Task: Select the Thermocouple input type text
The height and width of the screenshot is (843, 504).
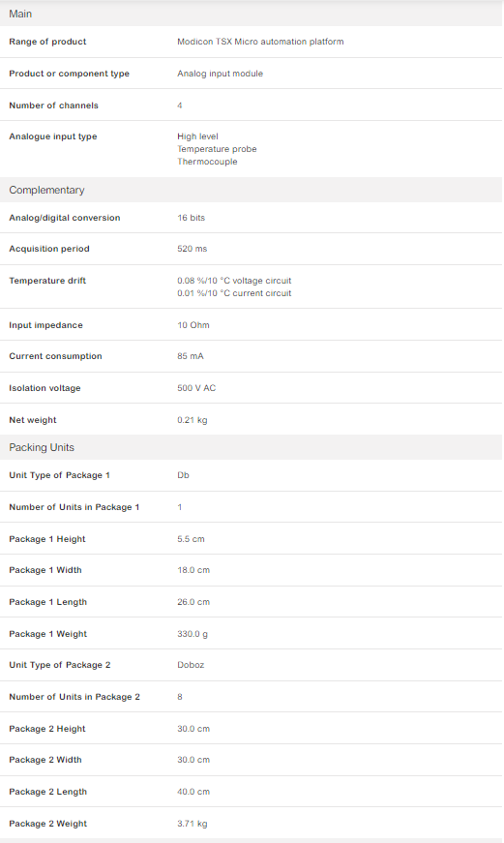Action: 207,162
